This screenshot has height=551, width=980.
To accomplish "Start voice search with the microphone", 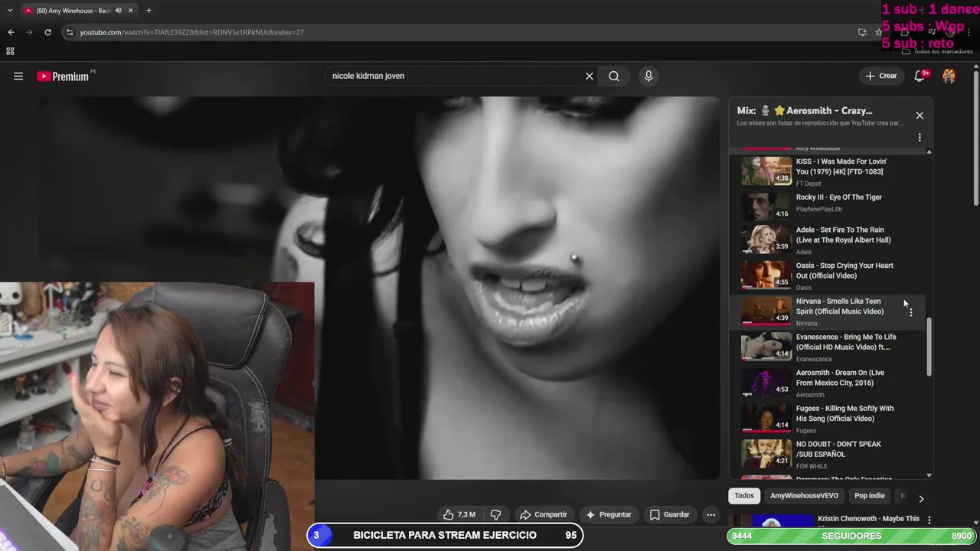I will coord(648,76).
